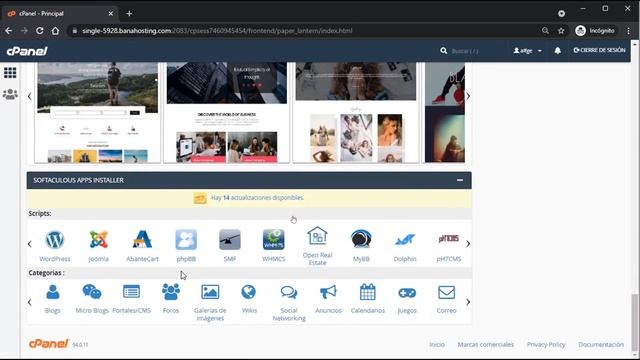The image size is (640, 360).
Task: Browse the Foros category
Action: pos(171,299)
